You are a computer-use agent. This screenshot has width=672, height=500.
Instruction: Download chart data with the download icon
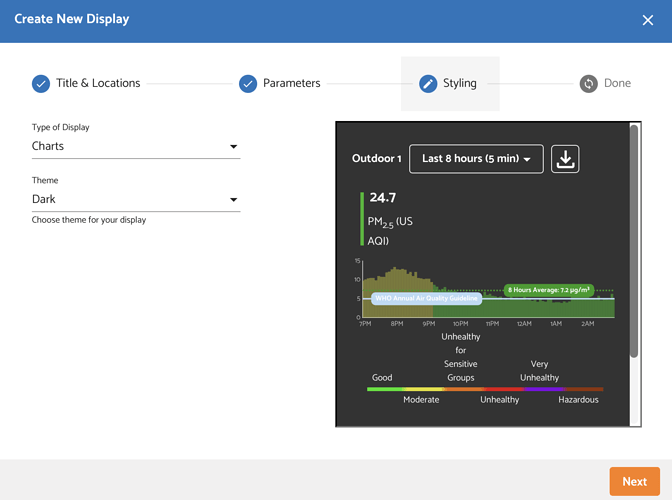565,159
